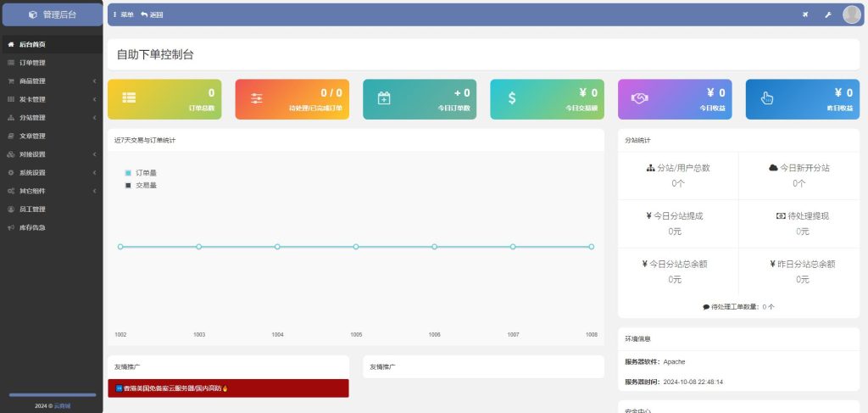Click the 1005 data point on chart
Image resolution: width=868 pixels, height=413 pixels.
tap(356, 247)
